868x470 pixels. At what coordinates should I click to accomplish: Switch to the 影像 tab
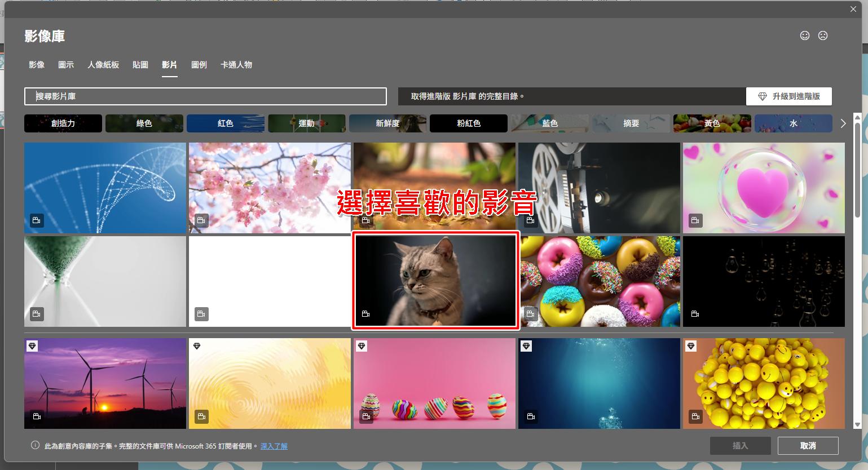coord(37,65)
